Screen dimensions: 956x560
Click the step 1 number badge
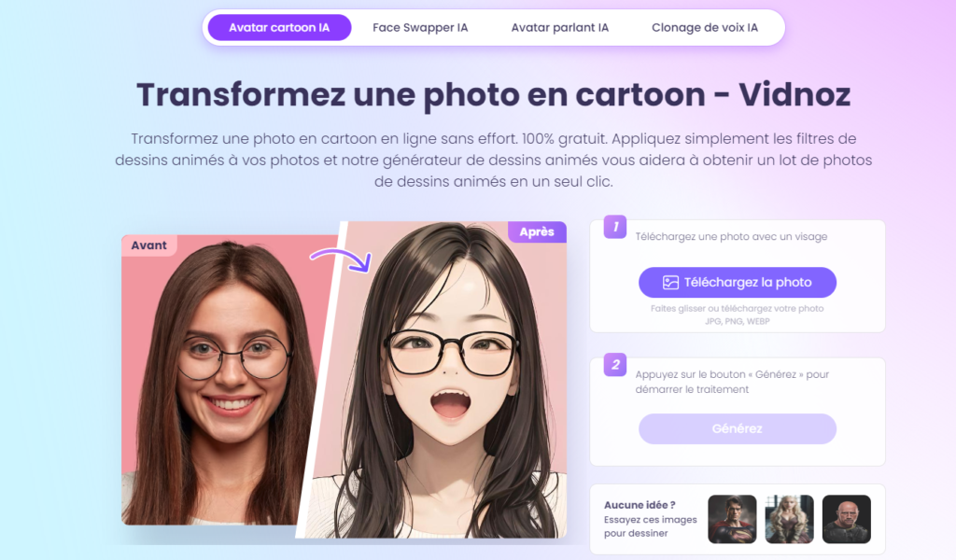[615, 227]
